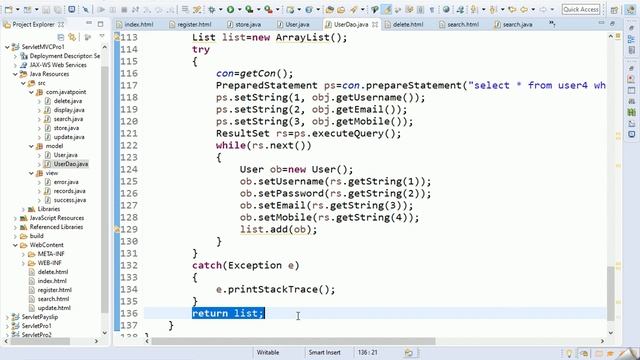This screenshot has width=640, height=360.
Task: Click the Java EE perspective icon
Action: coord(630,9)
